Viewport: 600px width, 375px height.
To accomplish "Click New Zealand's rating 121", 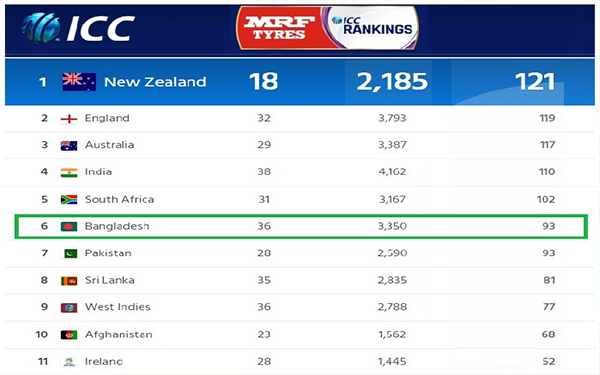I will tap(535, 82).
